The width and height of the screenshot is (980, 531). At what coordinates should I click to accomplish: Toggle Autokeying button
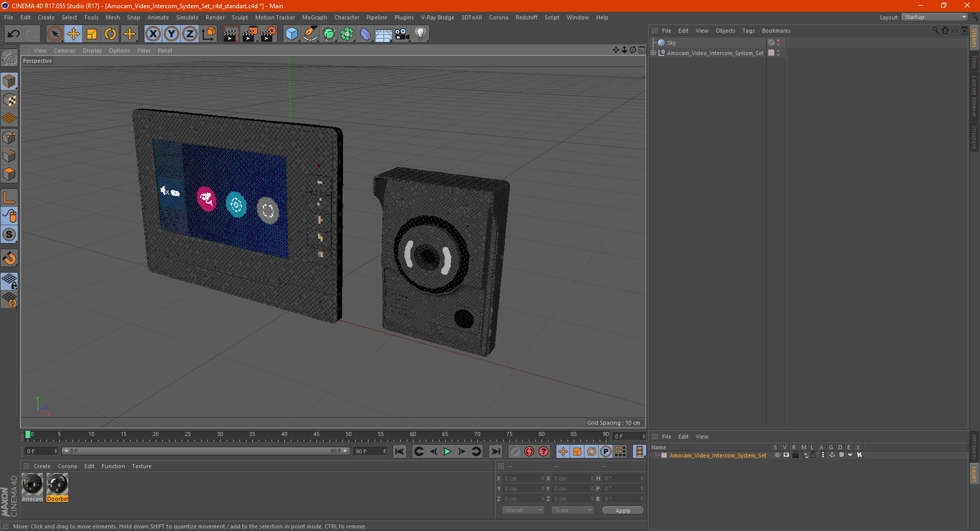[529, 451]
